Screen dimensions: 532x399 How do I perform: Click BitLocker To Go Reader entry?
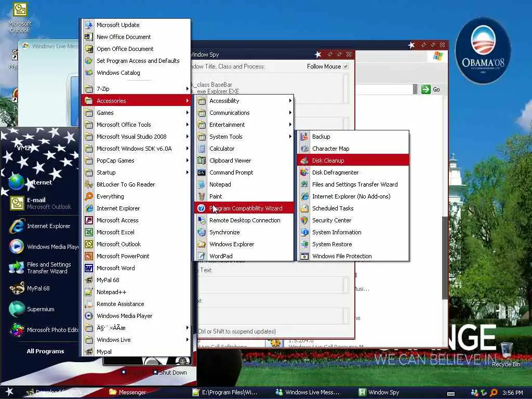(x=137, y=184)
